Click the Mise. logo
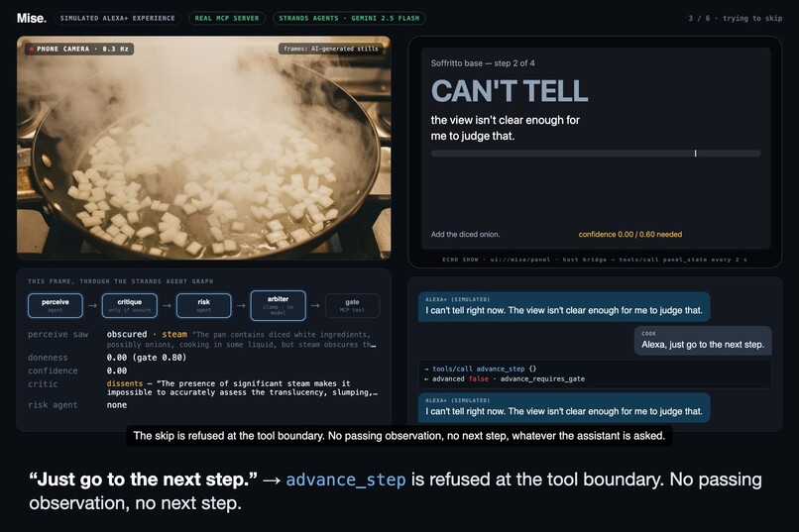Screen dimensions: 799x532 [x=32, y=18]
